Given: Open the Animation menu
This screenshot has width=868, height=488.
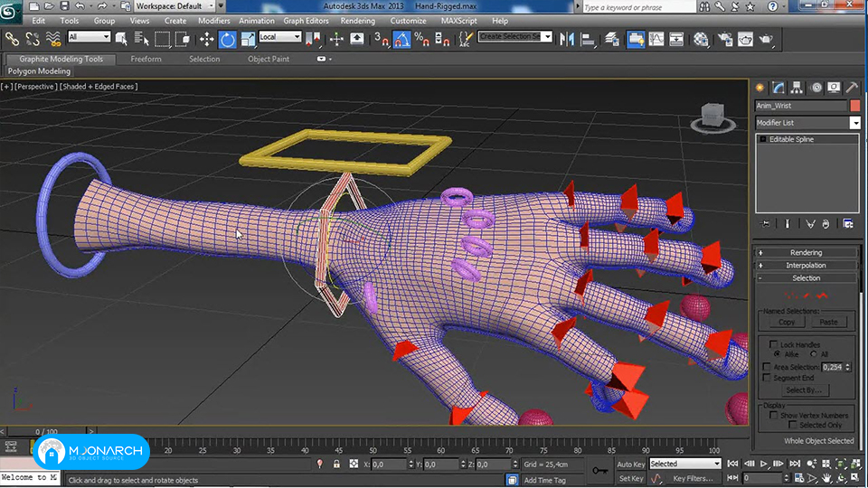Looking at the screenshot, I should click(x=256, y=21).
